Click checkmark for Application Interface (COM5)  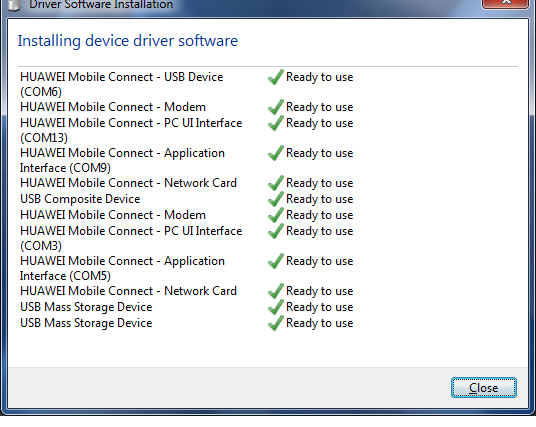[x=276, y=261]
